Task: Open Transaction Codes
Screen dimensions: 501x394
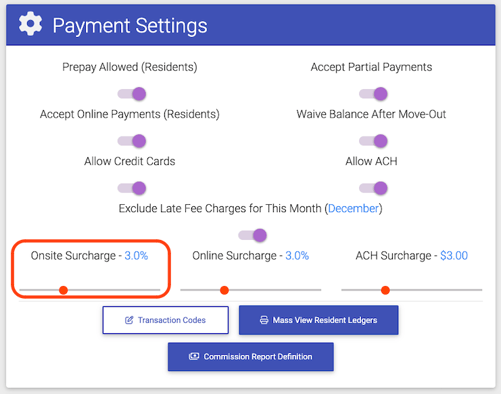Action: click(x=166, y=320)
